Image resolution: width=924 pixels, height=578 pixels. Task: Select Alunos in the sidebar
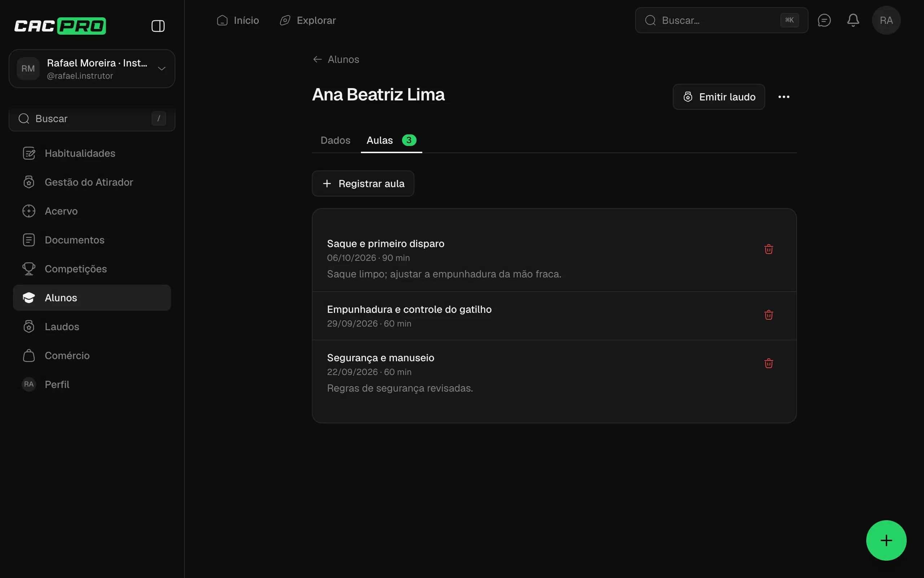click(92, 298)
